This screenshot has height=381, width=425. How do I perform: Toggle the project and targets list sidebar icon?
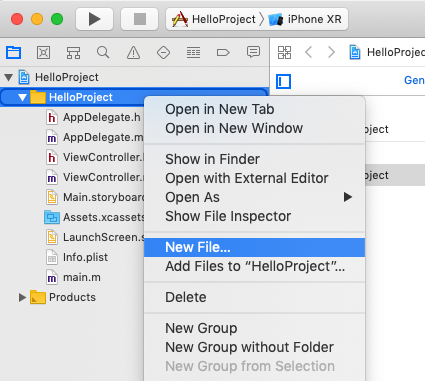click(x=284, y=81)
